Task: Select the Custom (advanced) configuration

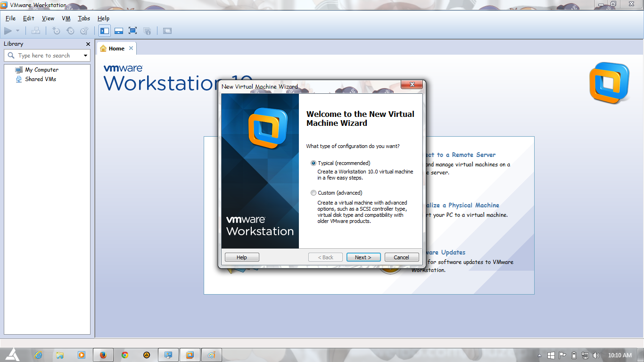Action: (314, 193)
